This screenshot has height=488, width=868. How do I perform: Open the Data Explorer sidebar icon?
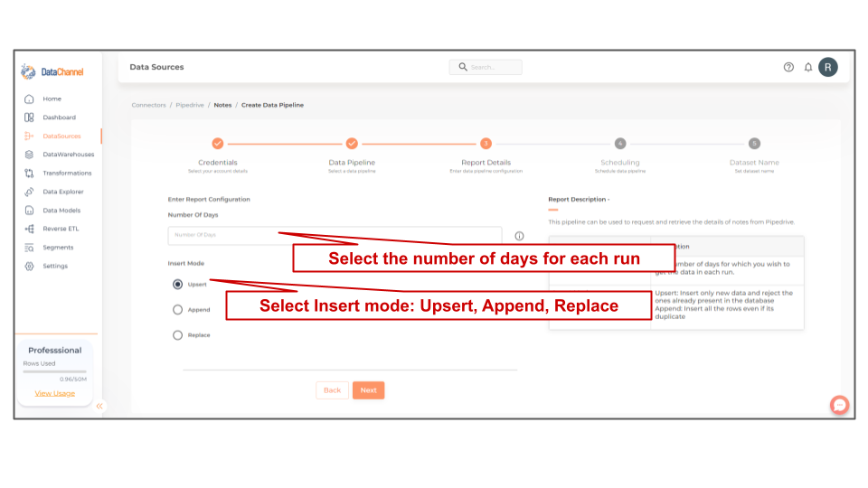pyautogui.click(x=29, y=192)
